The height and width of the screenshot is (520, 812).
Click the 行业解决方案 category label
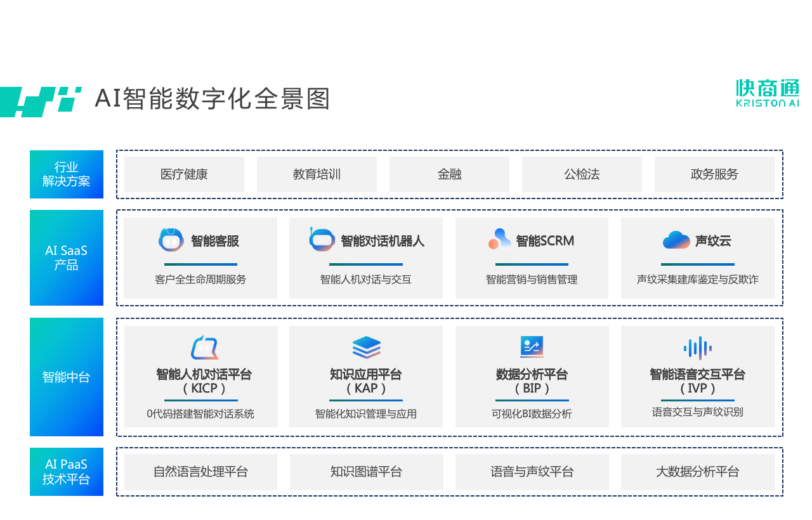tap(67, 174)
